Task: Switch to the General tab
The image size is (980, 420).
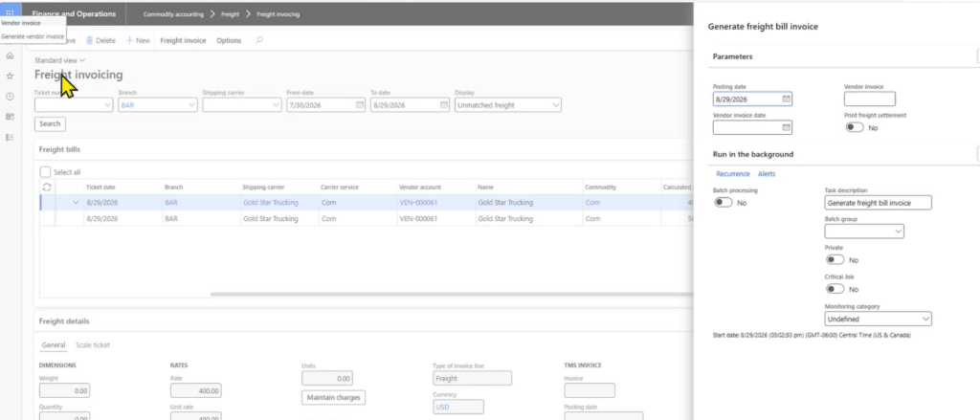Action: (54, 344)
